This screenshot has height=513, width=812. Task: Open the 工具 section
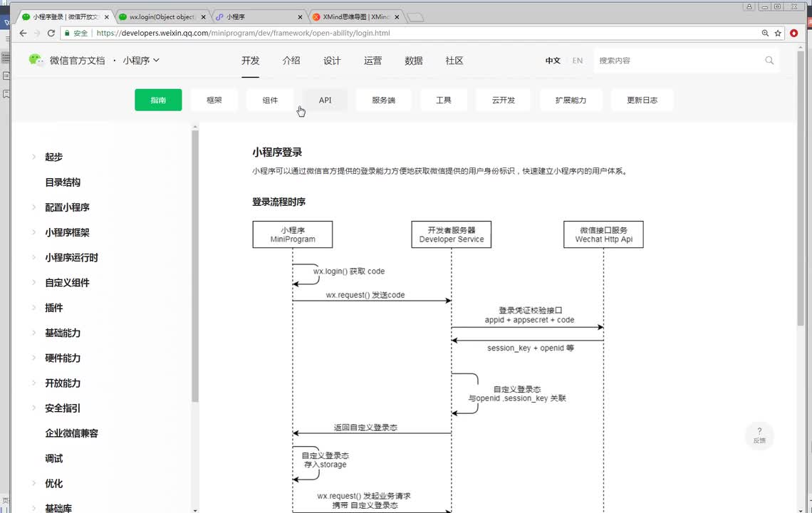pos(444,100)
